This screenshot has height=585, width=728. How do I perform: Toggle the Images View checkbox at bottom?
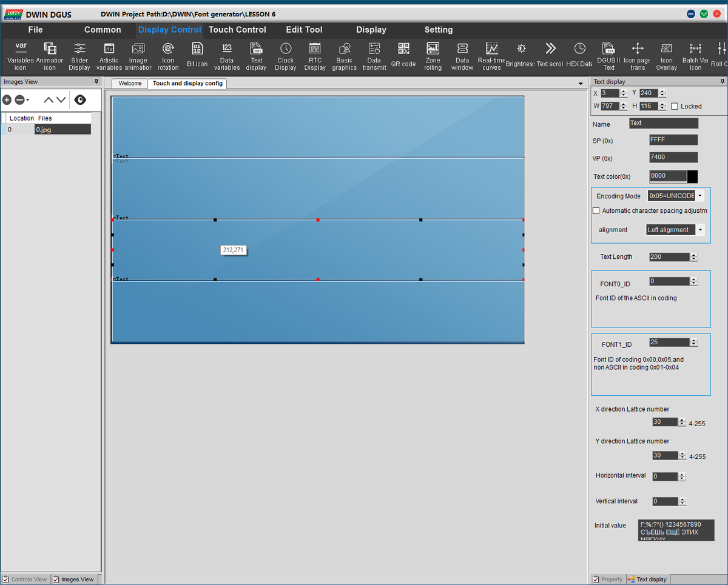click(56, 580)
